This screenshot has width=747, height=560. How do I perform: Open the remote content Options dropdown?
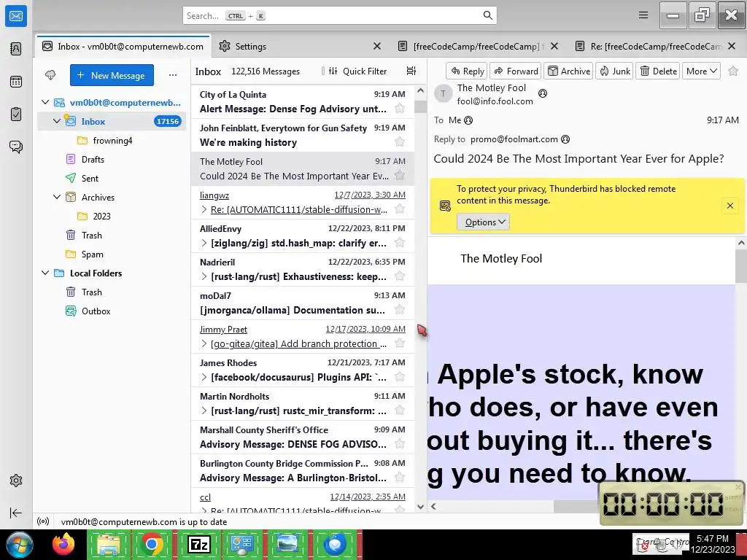click(x=483, y=222)
